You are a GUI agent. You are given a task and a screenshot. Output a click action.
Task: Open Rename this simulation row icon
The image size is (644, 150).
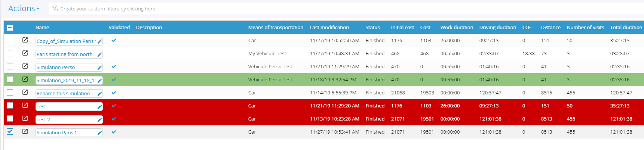coord(25,93)
